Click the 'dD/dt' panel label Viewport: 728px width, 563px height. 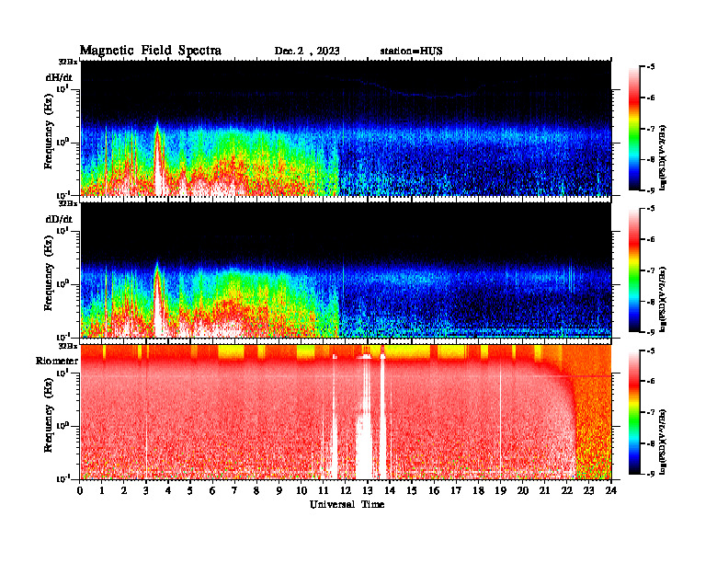click(x=59, y=219)
